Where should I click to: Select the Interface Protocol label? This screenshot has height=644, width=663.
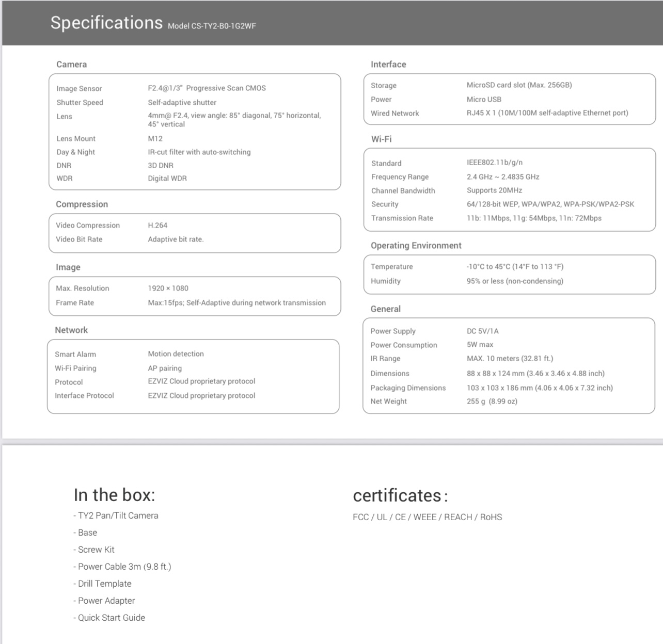[x=84, y=396]
